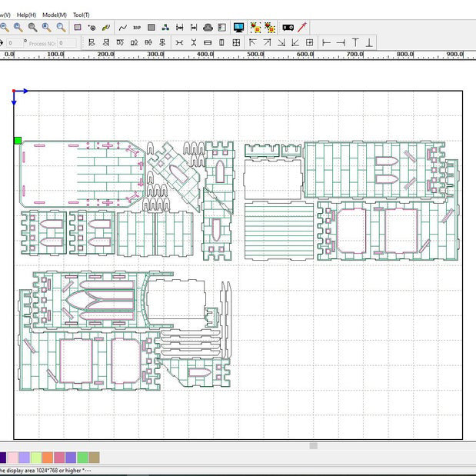Click the blue monitor preview icon
The image size is (476, 476).
239,28
